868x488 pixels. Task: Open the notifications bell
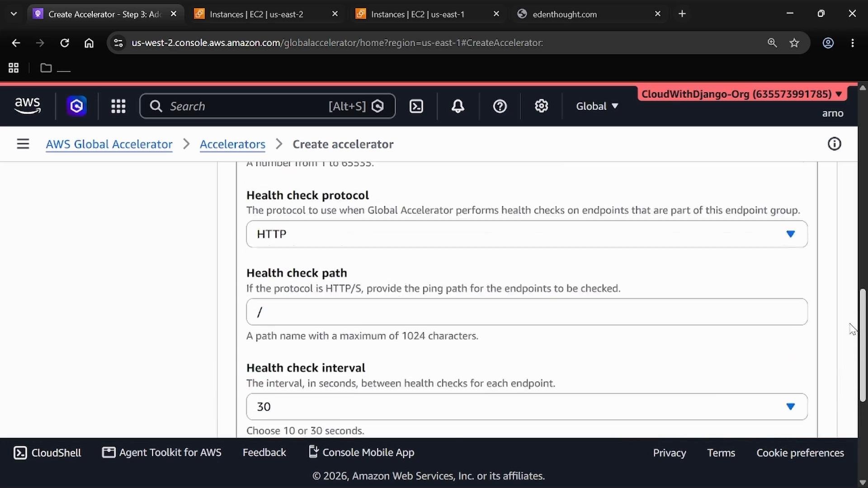pos(458,106)
